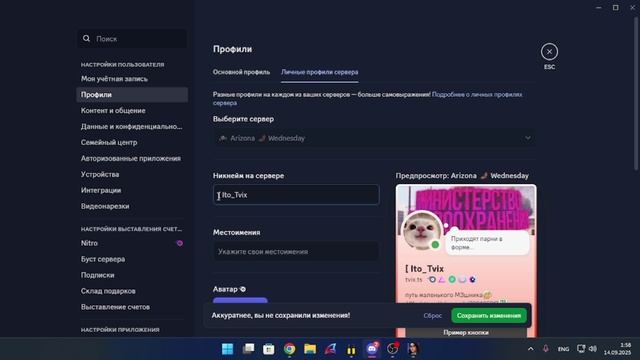Open the portrait-icon app on taskbar
Viewport: 640px width, 360px height.
(413, 349)
